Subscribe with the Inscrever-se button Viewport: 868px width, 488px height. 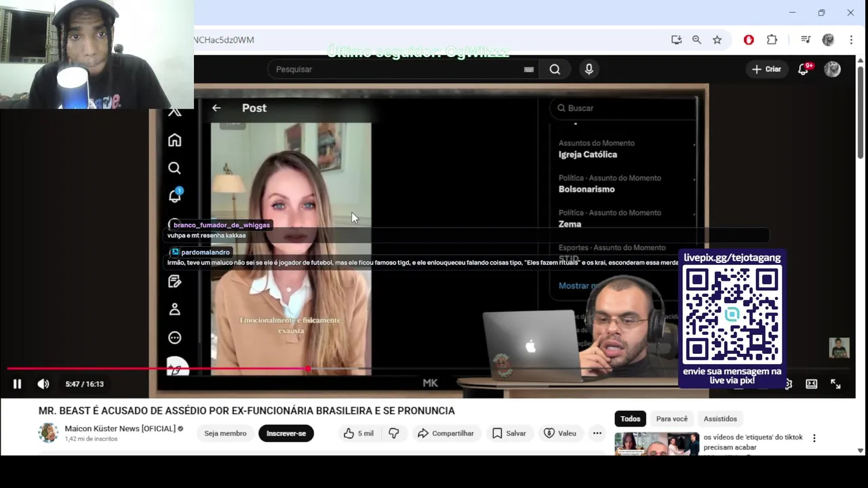[x=286, y=433]
